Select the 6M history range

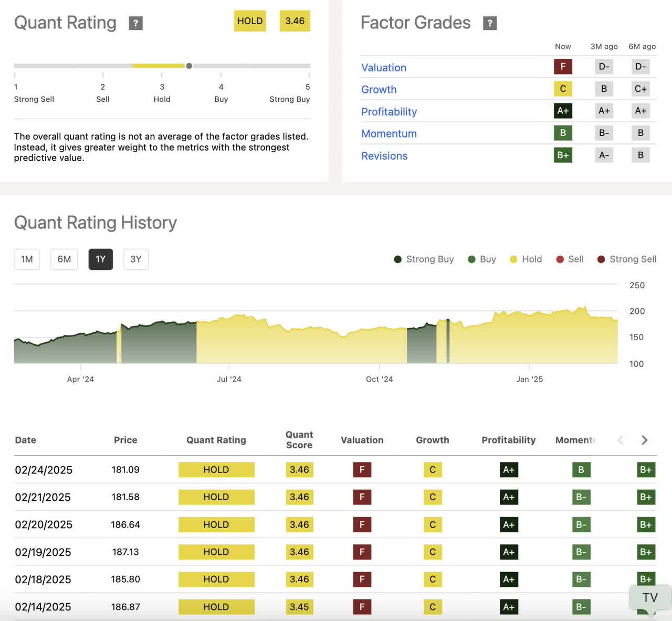[64, 259]
